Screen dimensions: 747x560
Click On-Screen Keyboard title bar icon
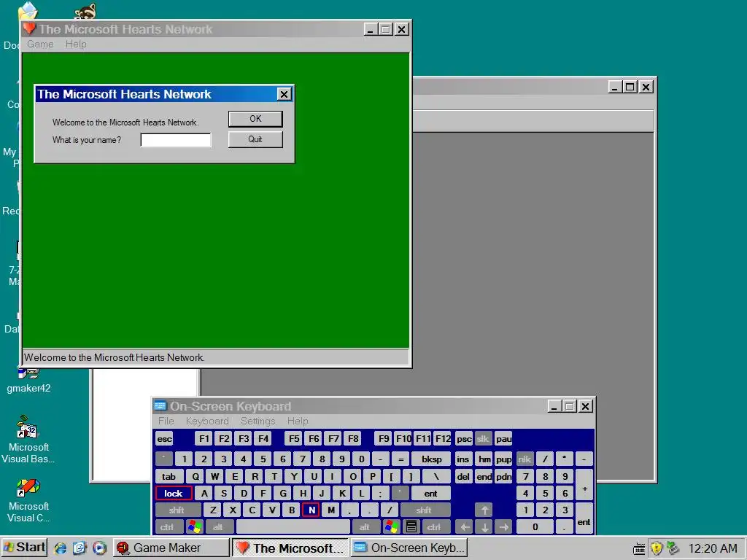(160, 405)
